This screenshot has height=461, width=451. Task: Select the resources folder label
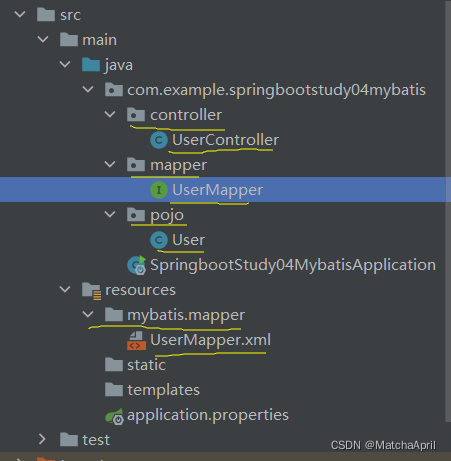(x=140, y=290)
